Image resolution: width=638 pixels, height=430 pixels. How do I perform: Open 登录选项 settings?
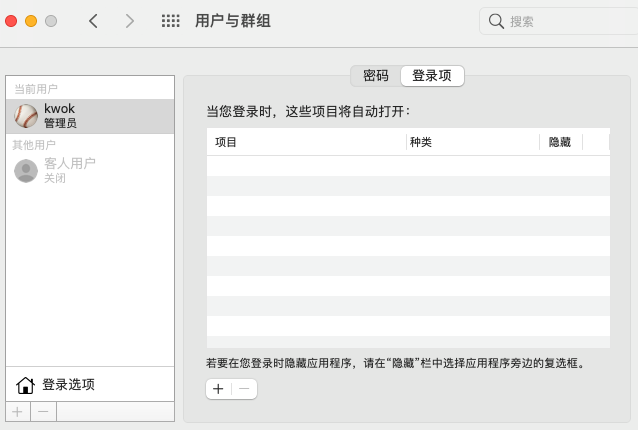pyautogui.click(x=68, y=385)
